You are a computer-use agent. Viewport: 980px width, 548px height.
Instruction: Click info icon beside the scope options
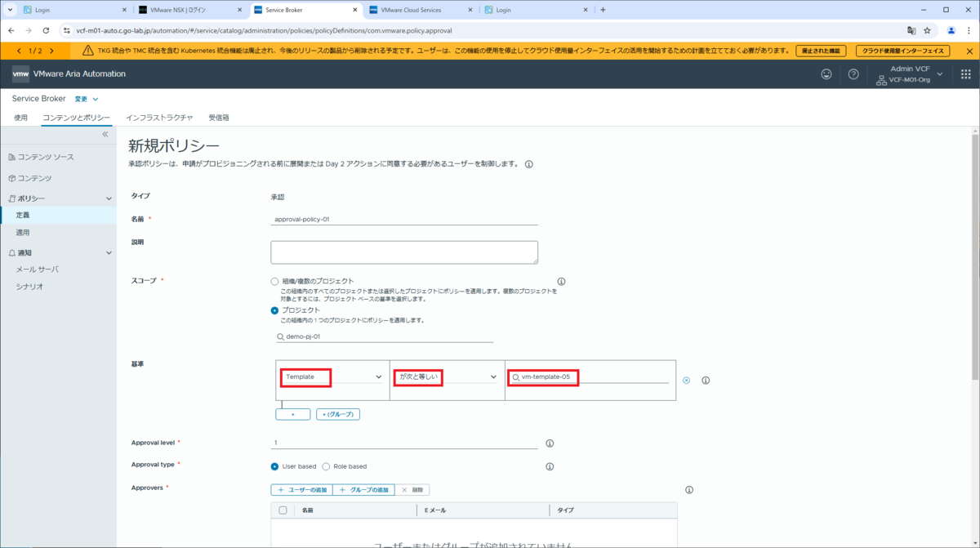point(561,281)
